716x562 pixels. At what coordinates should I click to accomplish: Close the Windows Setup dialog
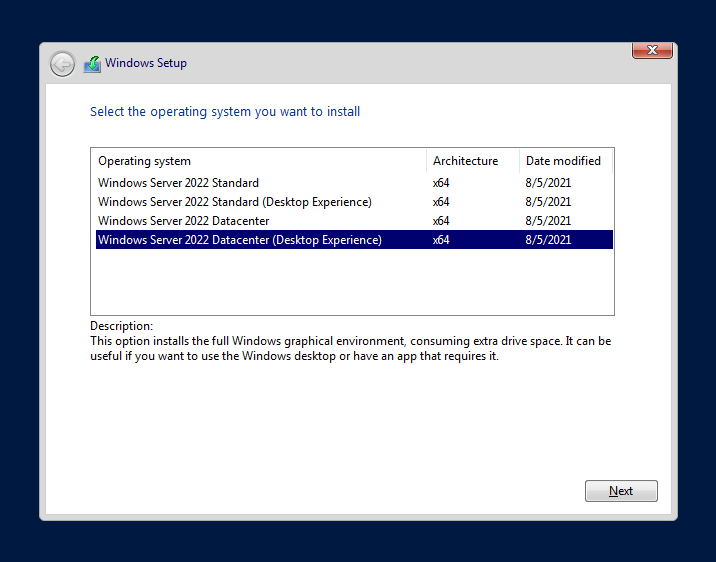652,50
